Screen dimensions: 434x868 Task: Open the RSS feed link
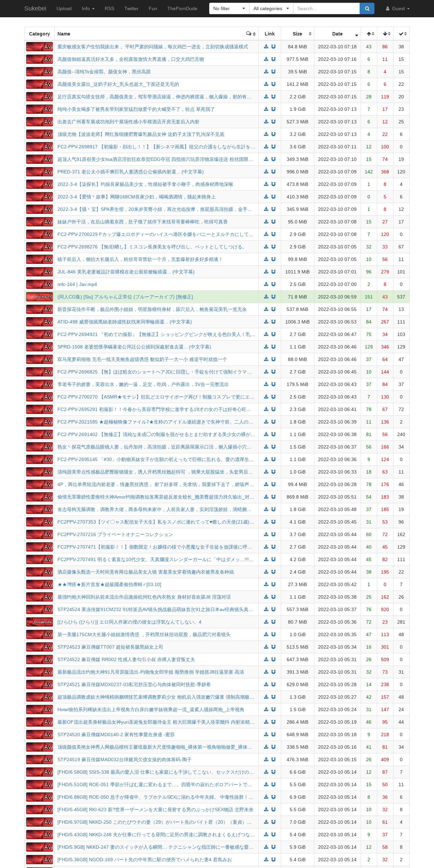[110, 8]
